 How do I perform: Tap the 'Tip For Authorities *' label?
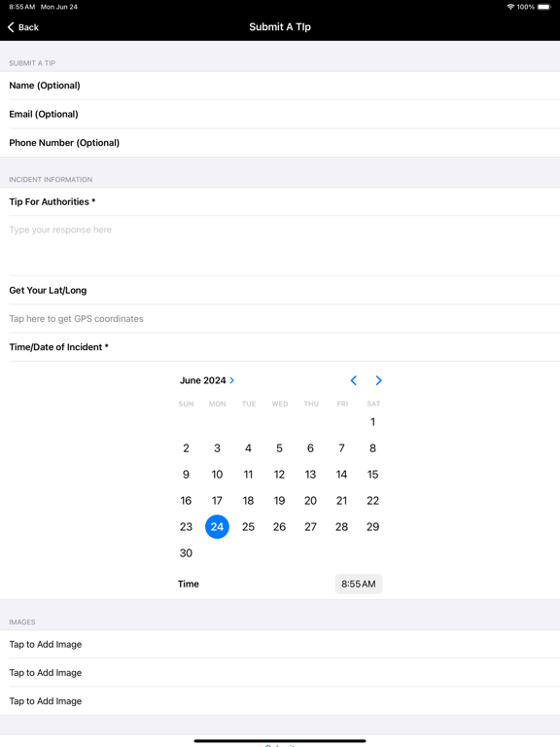pos(52,202)
